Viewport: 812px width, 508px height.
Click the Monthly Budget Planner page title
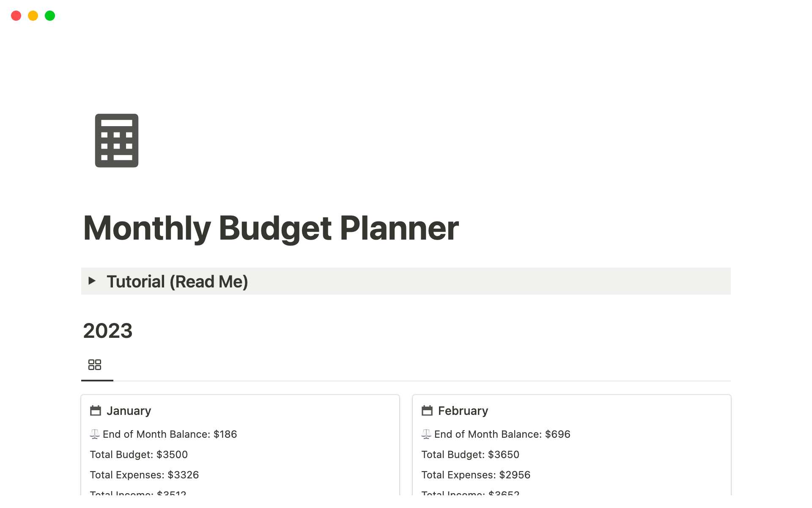pos(271,228)
